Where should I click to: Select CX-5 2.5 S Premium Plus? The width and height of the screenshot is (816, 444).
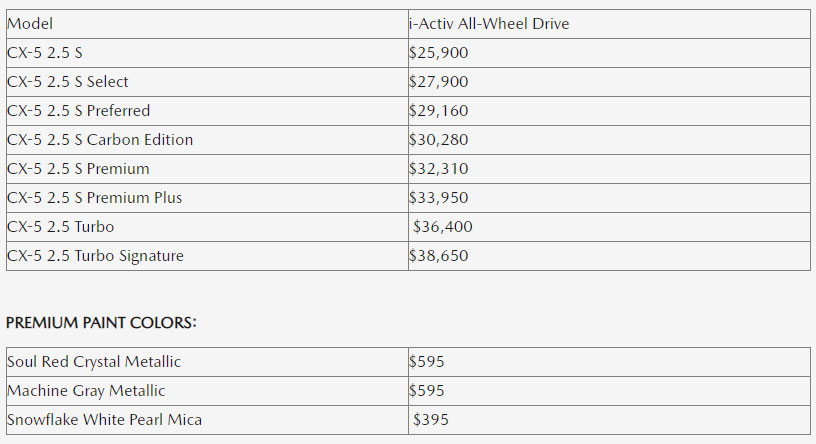pos(95,198)
